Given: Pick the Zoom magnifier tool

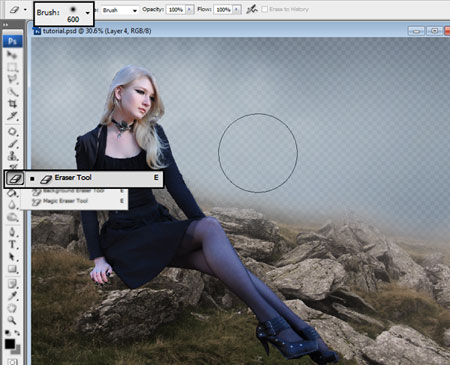Looking at the screenshot, I should click(12, 320).
